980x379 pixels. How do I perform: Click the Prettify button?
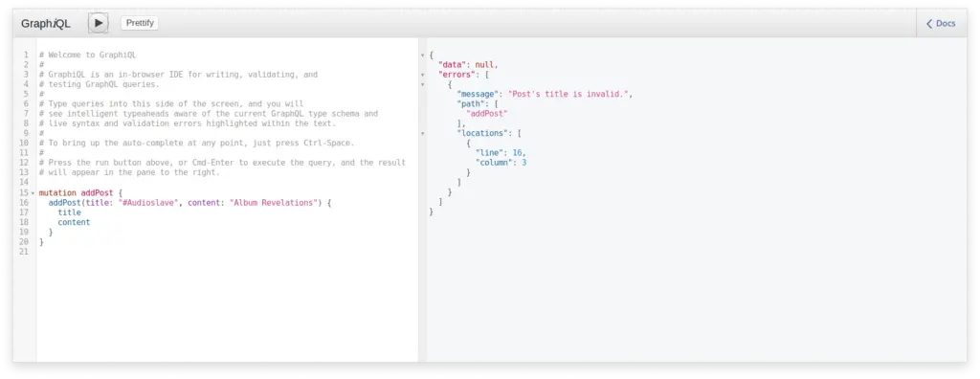tap(140, 23)
